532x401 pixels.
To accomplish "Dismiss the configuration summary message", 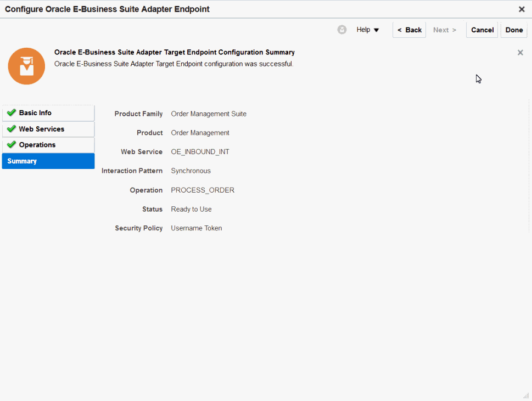I will click(520, 53).
